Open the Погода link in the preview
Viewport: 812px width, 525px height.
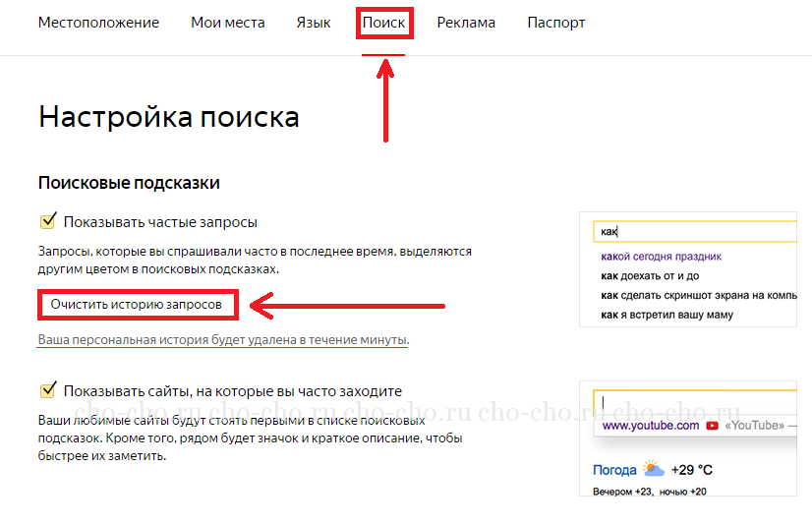tap(613, 470)
